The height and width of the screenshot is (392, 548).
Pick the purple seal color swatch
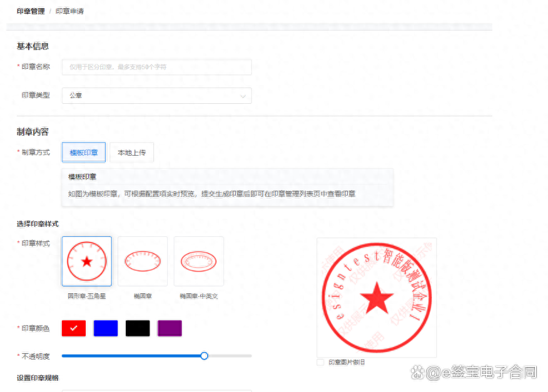coord(170,328)
